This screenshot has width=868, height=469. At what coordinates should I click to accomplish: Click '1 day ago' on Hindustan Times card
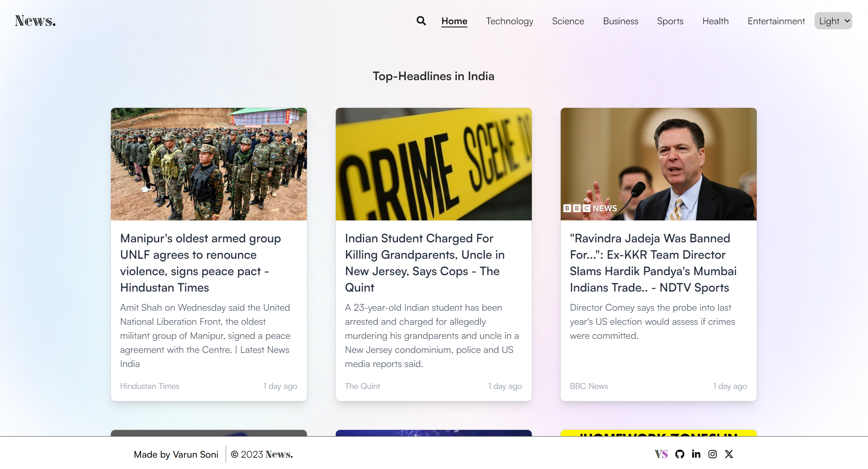point(280,386)
